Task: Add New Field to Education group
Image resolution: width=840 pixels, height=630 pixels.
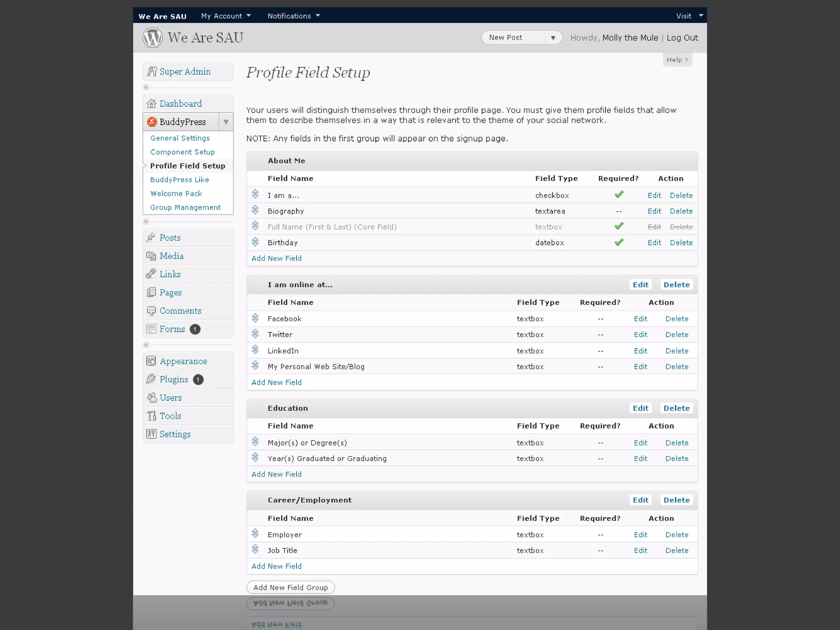Action: pos(276,474)
